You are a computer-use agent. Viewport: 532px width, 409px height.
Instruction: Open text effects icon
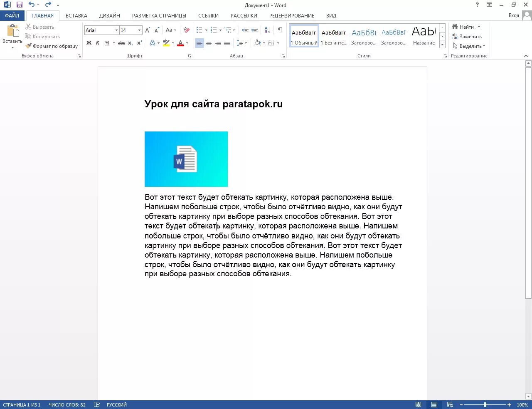[153, 43]
